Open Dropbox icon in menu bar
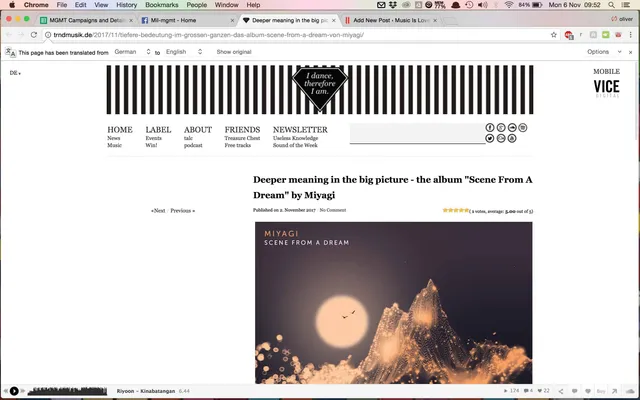This screenshot has height=400, width=640. coord(393,5)
